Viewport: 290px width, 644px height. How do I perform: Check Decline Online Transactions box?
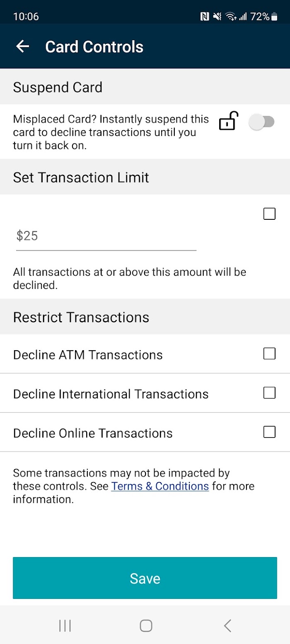pos(269,432)
